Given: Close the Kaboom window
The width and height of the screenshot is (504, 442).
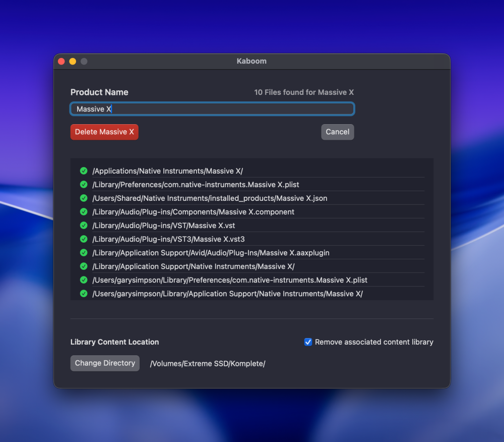Looking at the screenshot, I should pyautogui.click(x=61, y=62).
